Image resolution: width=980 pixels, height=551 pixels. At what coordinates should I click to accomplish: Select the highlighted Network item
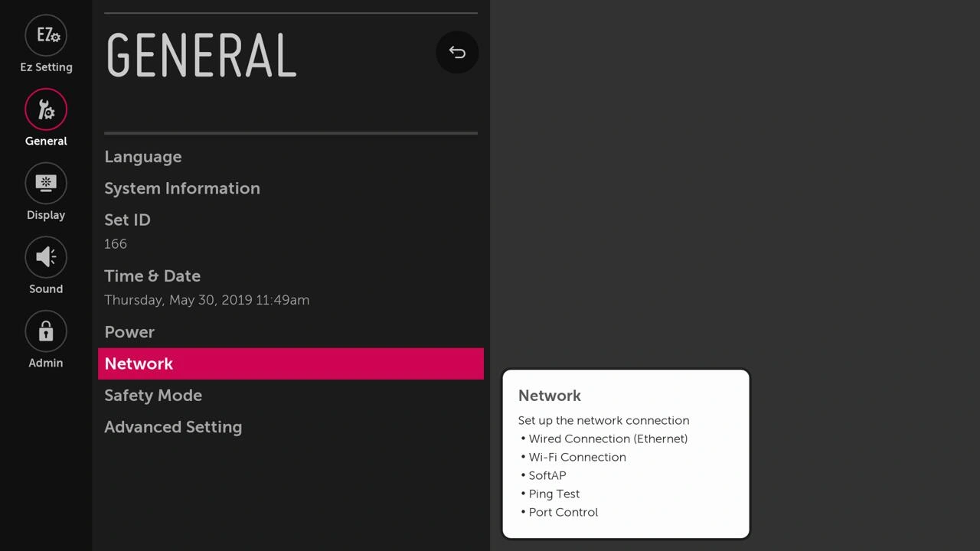(x=291, y=364)
